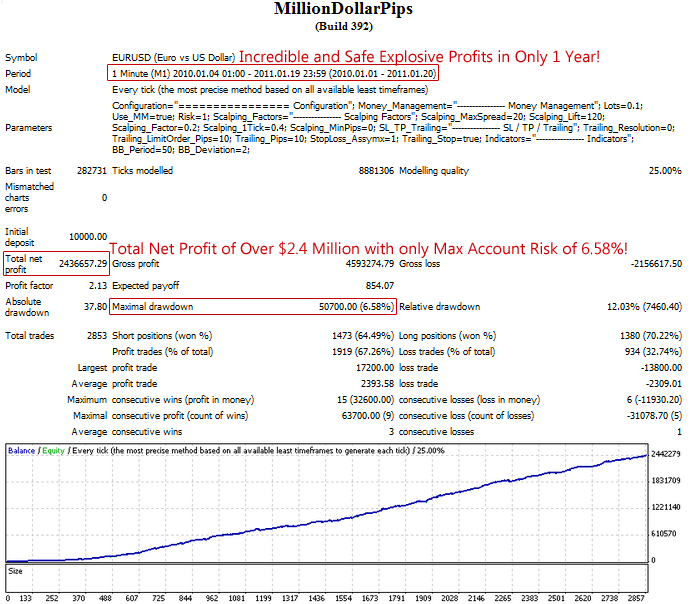690x604 pixels.
Task: Click the consecutive losses value "6 (-11930.20)"
Action: pos(654,400)
